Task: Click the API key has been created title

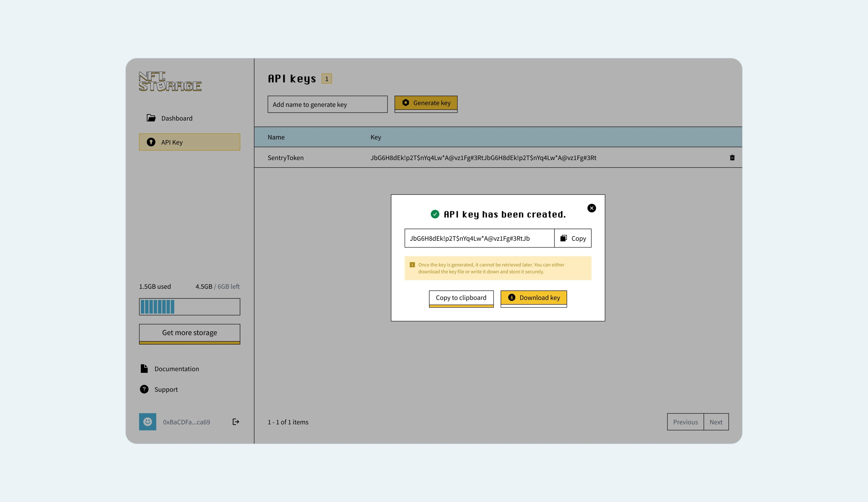Action: tap(505, 215)
